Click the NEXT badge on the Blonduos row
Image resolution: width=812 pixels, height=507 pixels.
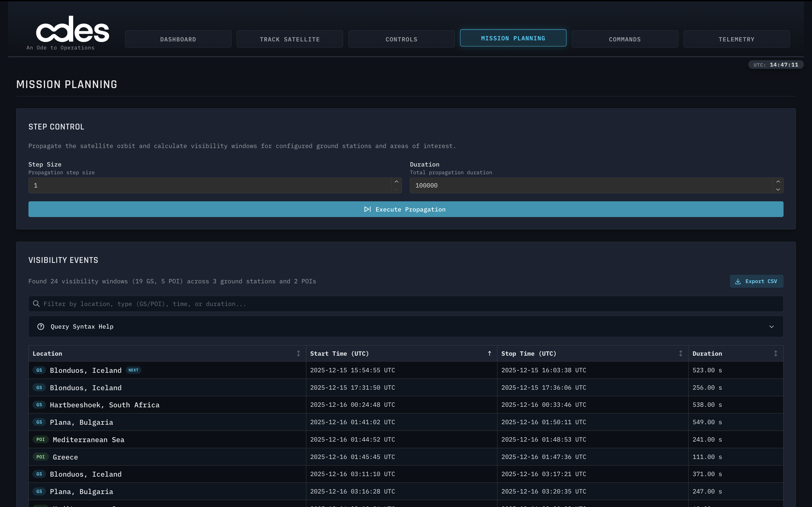tap(133, 370)
